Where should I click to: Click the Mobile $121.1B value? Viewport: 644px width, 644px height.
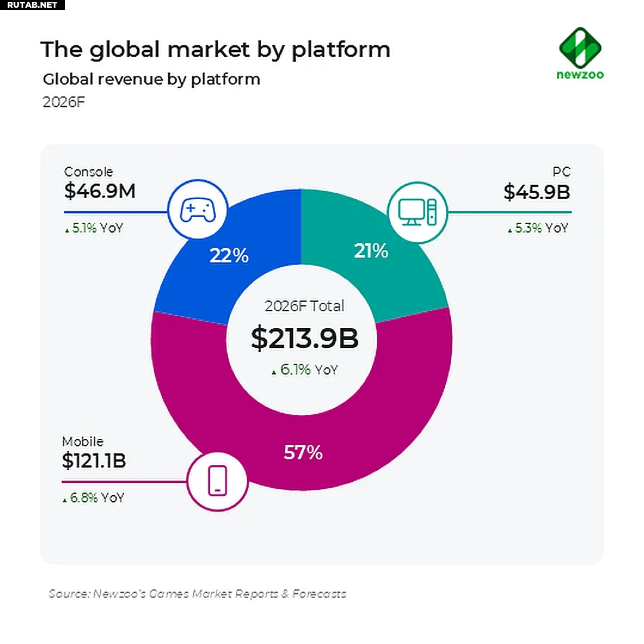94,460
